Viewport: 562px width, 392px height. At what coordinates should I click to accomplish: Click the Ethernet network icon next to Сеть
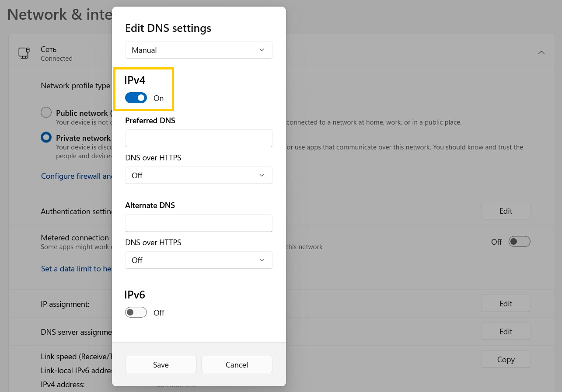[x=24, y=53]
